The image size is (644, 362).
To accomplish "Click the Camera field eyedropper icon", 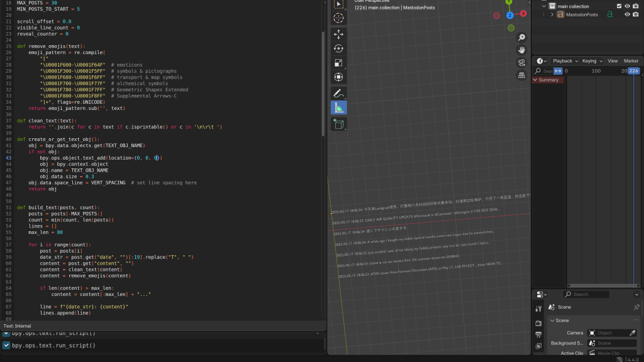I will [x=633, y=333].
